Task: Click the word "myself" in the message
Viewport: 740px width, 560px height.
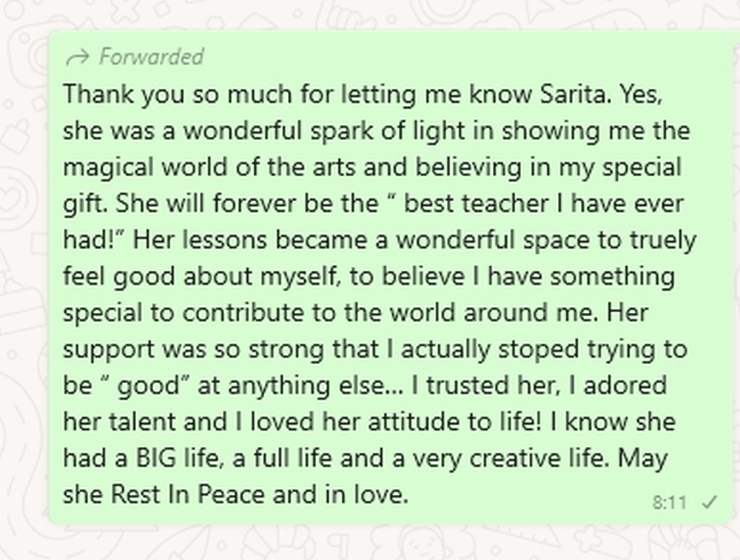Action: [300, 277]
